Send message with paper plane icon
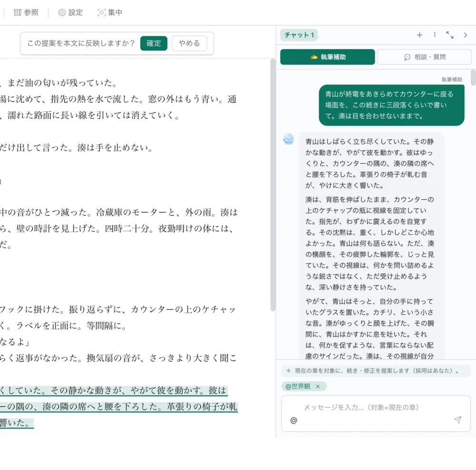This screenshot has height=470, width=476. click(457, 420)
